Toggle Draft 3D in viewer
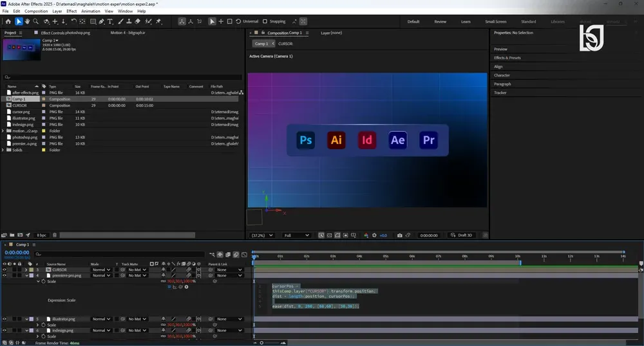 [x=462, y=235]
